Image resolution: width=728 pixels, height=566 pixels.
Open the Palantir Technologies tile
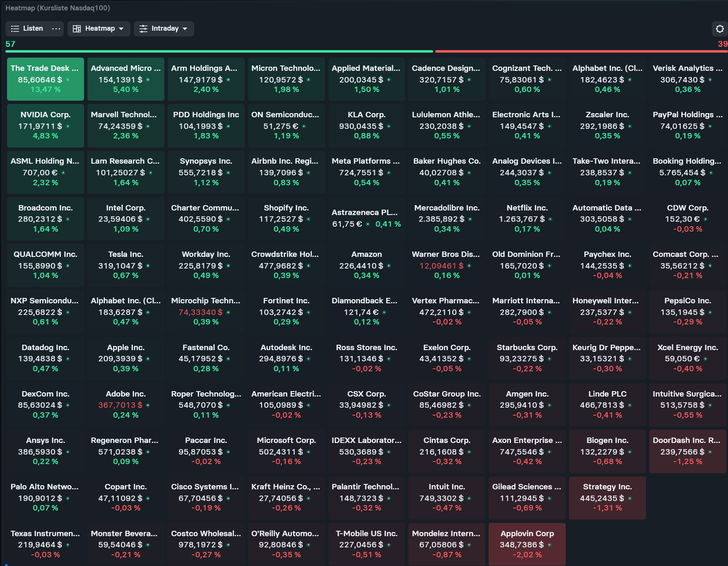[x=367, y=498]
